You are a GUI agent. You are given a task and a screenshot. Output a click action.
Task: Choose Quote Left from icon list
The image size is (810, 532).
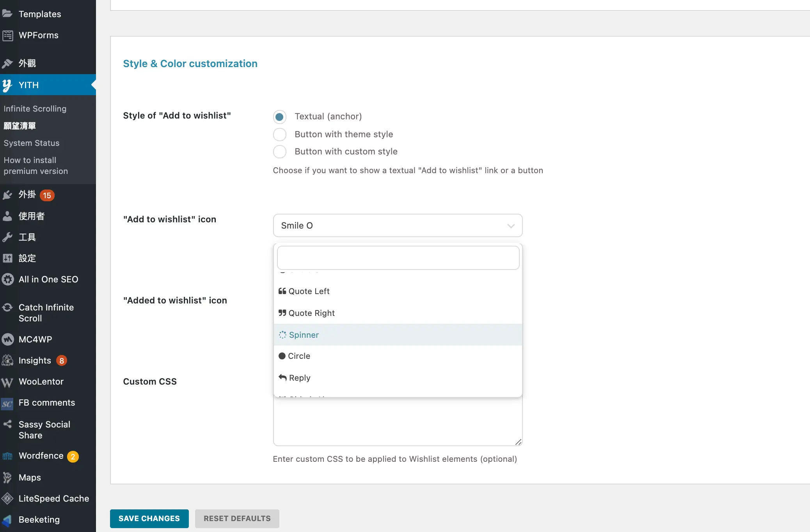(x=398, y=291)
